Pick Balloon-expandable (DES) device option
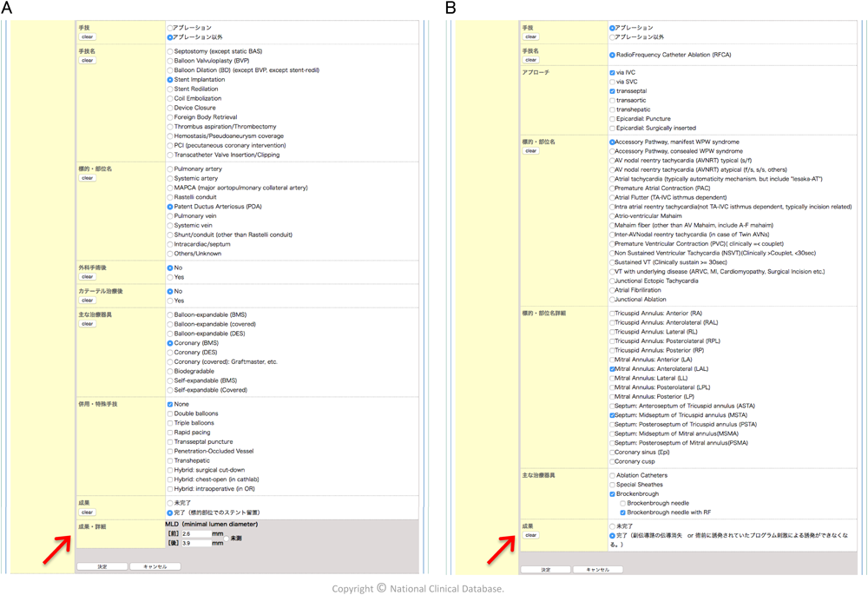 coord(170,334)
